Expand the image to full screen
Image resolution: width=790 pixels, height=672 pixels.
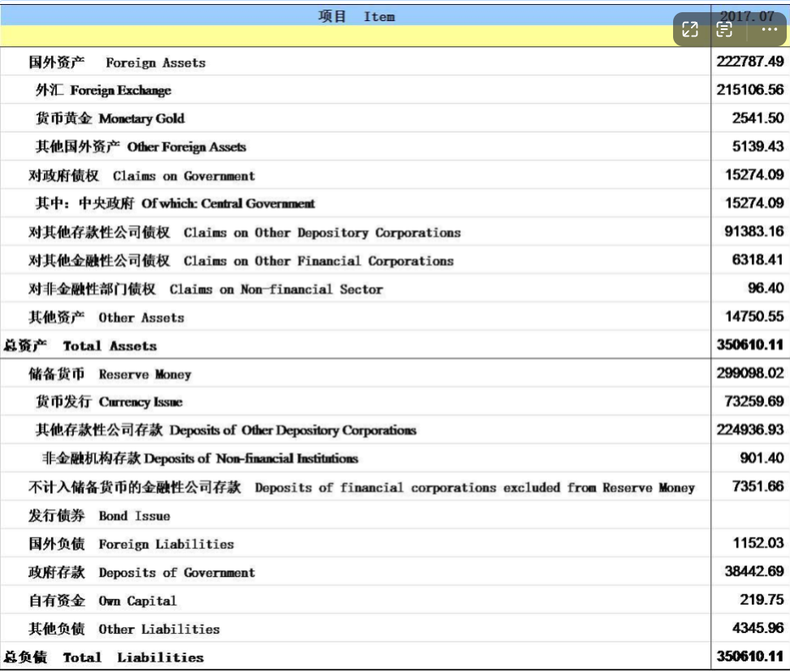(x=690, y=30)
